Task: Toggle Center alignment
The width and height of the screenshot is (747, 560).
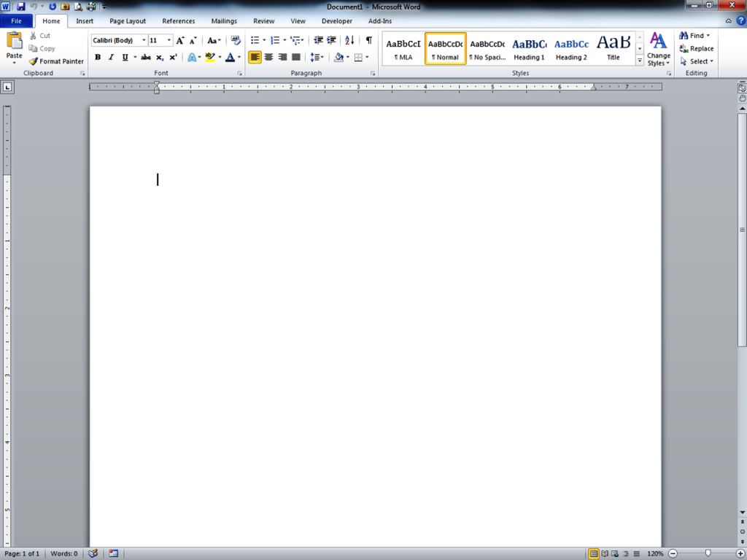Action: [x=268, y=57]
